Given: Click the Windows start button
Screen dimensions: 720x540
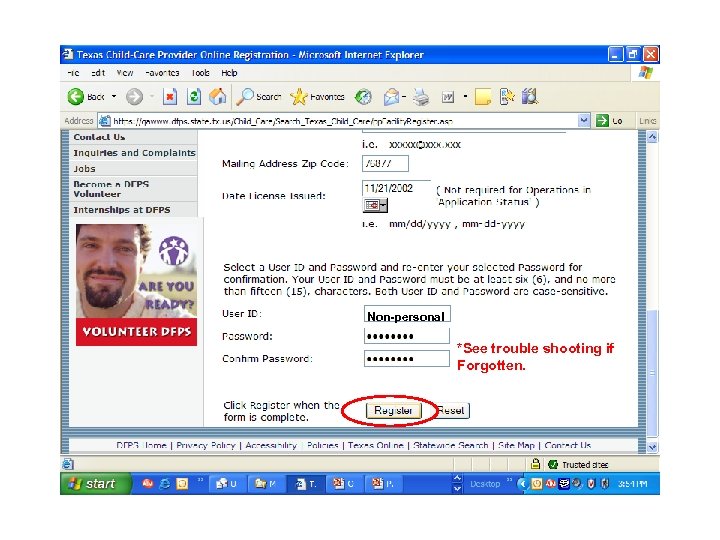Looking at the screenshot, I should tap(94, 484).
